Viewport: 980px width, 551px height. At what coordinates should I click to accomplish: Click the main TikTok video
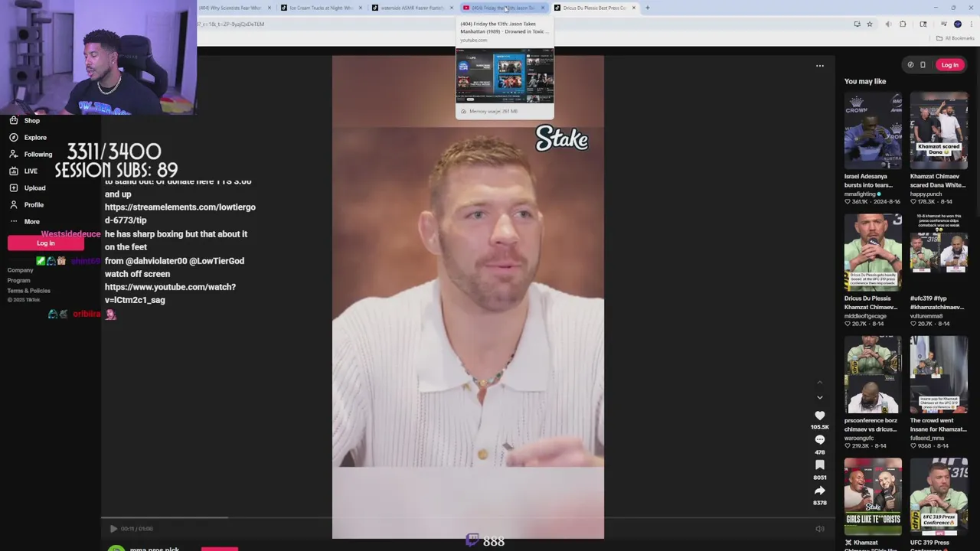click(468, 297)
